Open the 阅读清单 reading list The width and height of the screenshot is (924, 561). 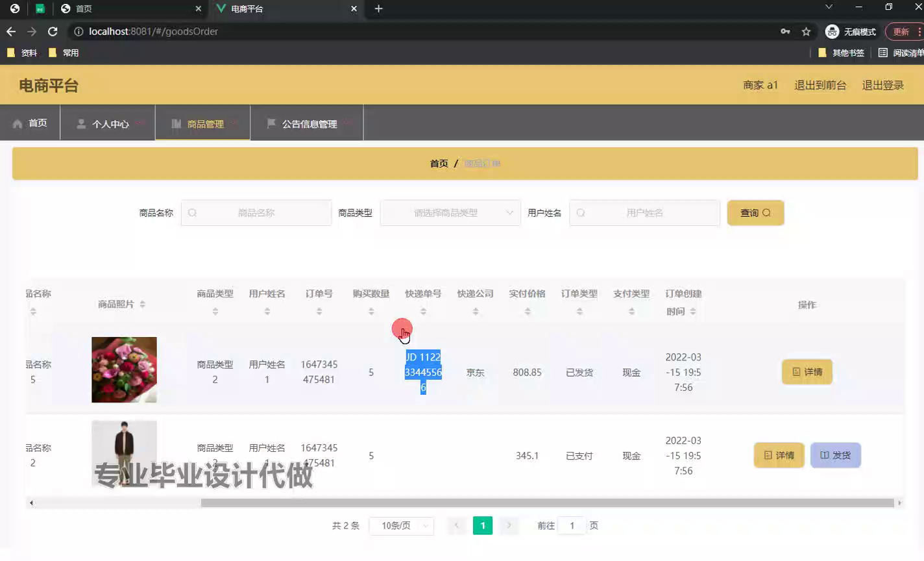pos(901,53)
